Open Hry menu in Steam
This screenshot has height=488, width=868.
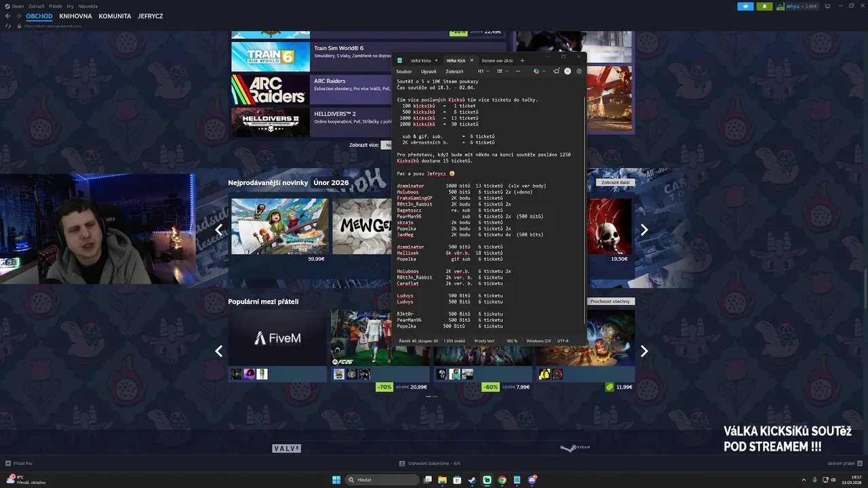[70, 6]
